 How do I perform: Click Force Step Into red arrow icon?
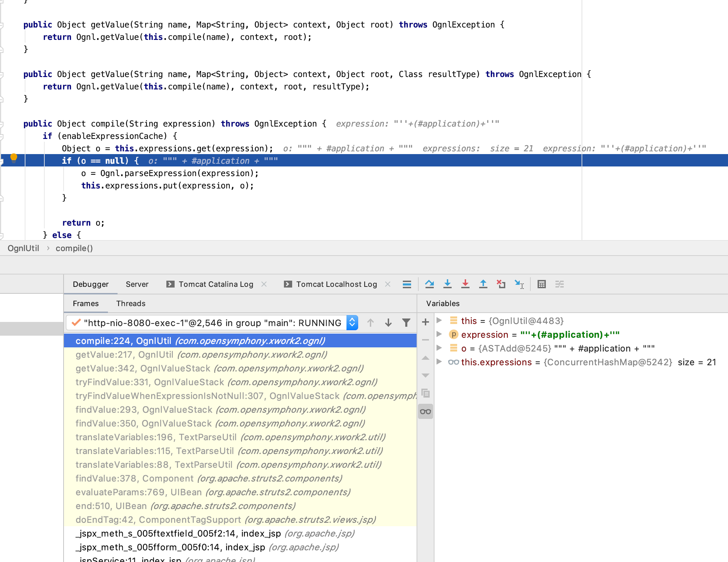click(x=465, y=284)
